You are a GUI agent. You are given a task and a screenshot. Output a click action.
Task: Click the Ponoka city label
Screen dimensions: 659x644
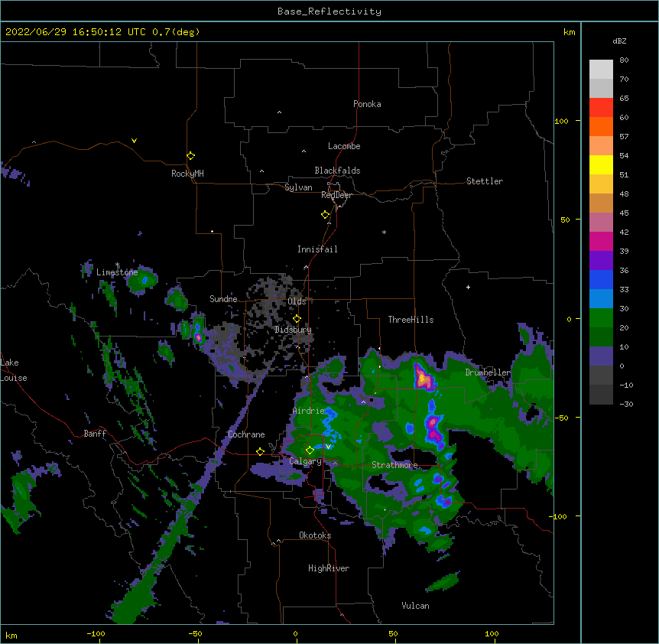(x=367, y=104)
